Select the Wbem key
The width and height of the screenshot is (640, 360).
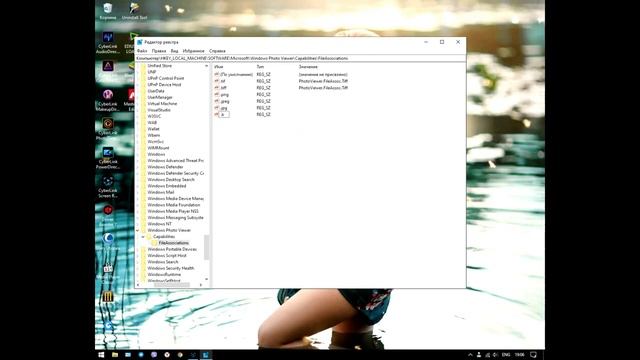coord(153,136)
